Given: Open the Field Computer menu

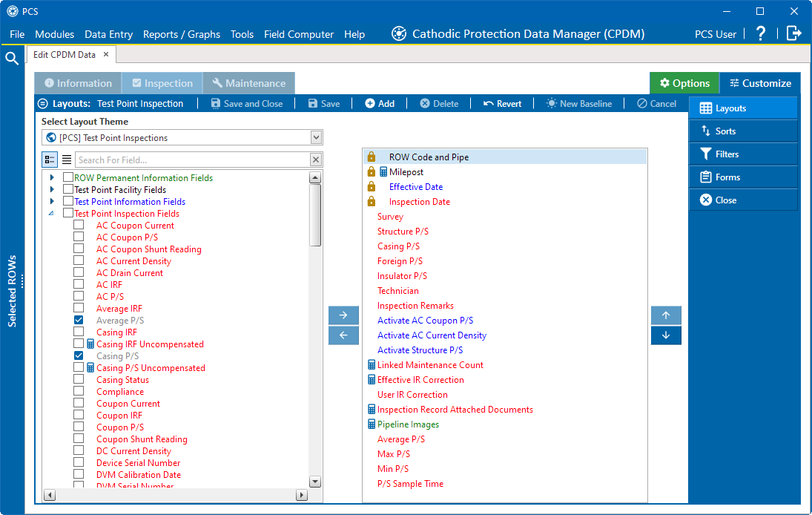Looking at the screenshot, I should pyautogui.click(x=299, y=34).
